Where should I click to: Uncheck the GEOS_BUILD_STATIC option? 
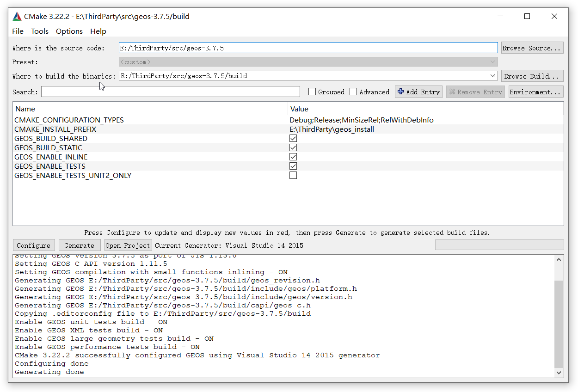293,147
